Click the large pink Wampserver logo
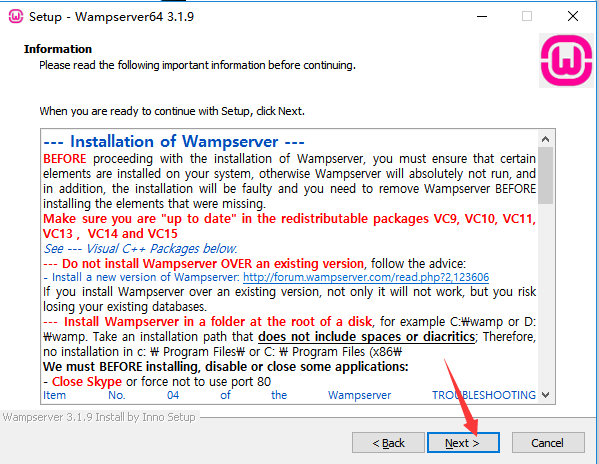The width and height of the screenshot is (599, 464). (567, 60)
